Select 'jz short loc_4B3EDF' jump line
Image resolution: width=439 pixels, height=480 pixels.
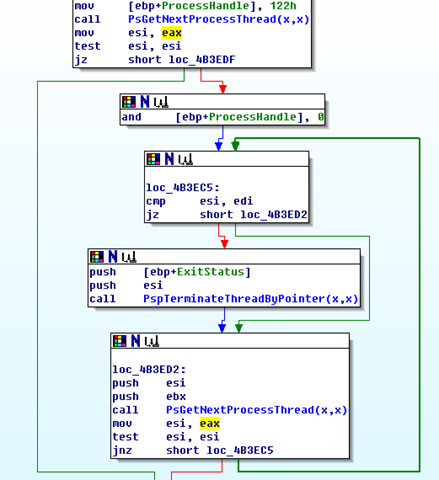point(155,60)
